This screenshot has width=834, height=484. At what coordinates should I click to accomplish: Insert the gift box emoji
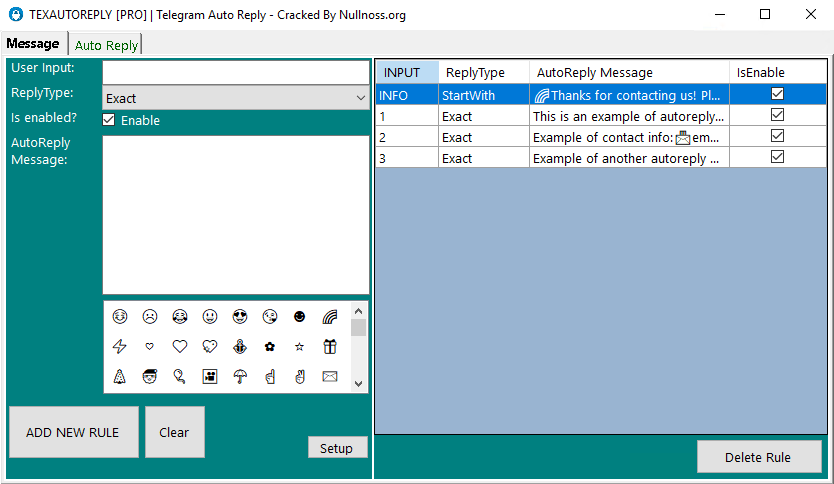pos(330,347)
